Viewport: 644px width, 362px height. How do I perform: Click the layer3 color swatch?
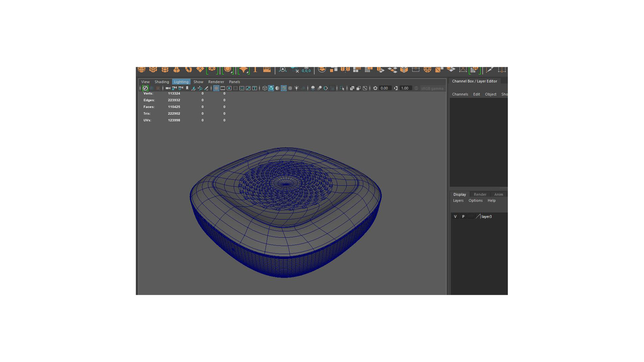point(471,216)
